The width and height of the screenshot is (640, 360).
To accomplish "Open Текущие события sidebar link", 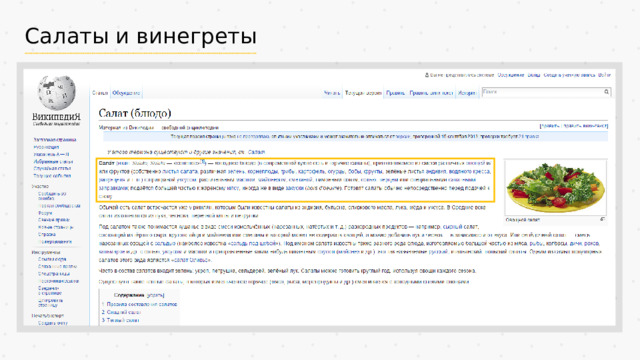I will click(x=52, y=176).
